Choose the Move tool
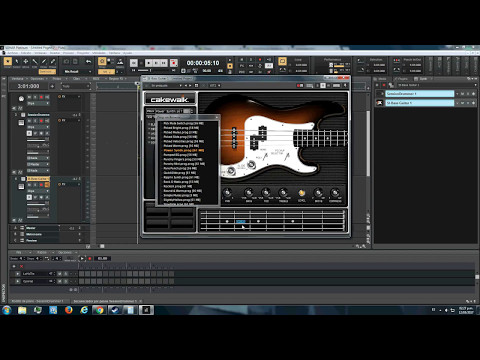The width and height of the screenshot is (480, 360). (26, 61)
